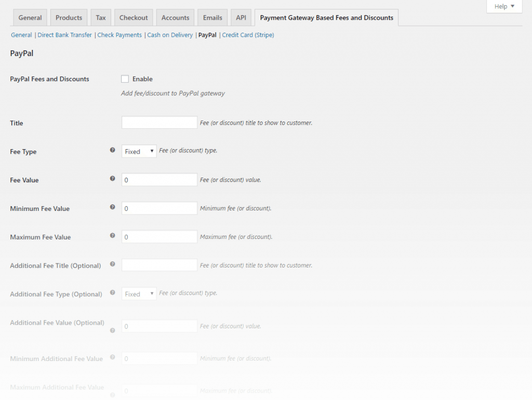The image size is (532, 400).
Task: Click the Maximum Fee Value help icon
Action: [112, 235]
